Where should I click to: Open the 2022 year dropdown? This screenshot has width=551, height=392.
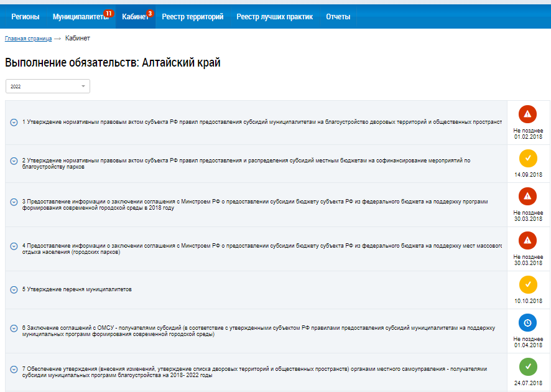(x=47, y=86)
